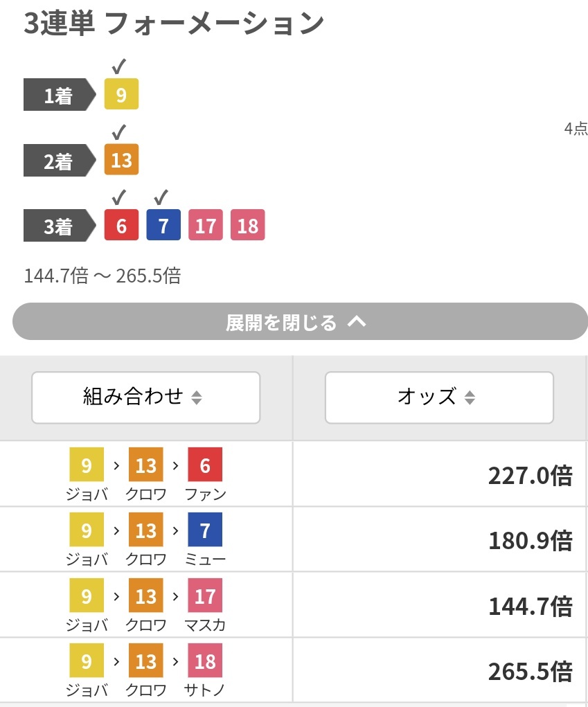Collapse list with 展開を閉じる button
The width and height of the screenshot is (588, 707).
point(301,321)
